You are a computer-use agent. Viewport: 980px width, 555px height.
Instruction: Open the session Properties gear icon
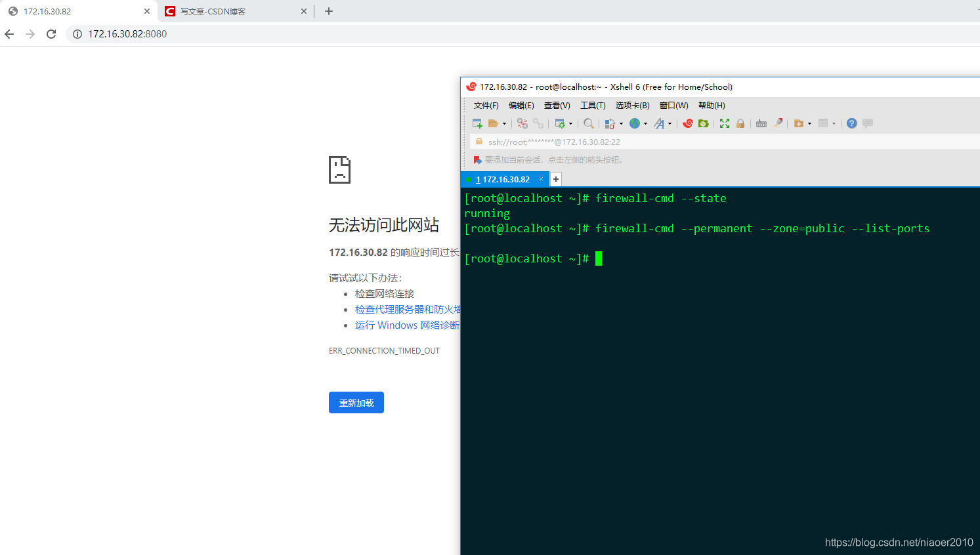(560, 123)
